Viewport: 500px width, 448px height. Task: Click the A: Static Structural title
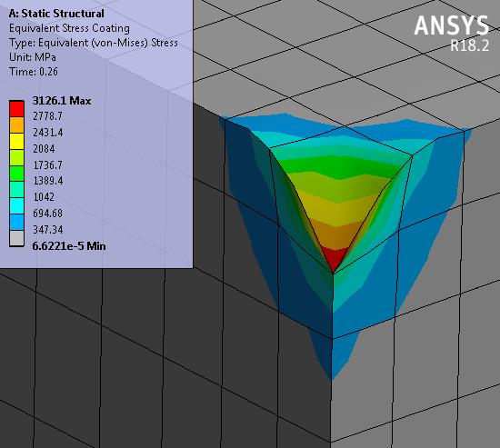point(56,14)
